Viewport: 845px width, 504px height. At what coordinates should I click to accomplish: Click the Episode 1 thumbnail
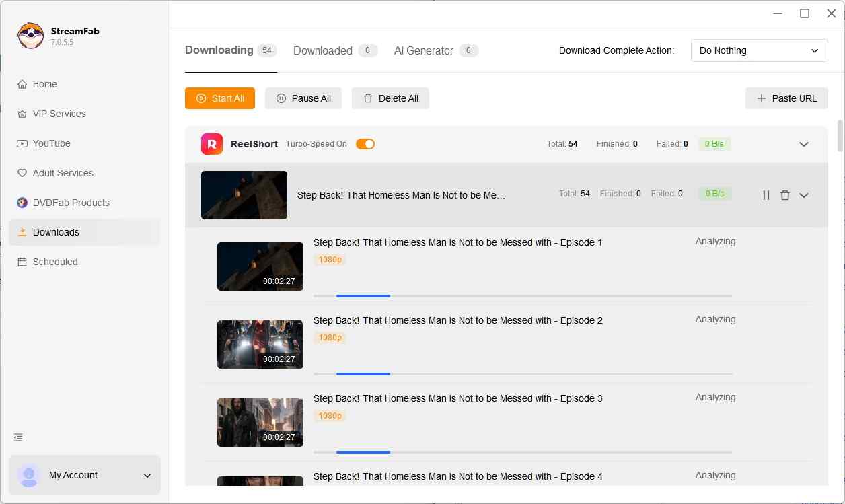point(260,266)
